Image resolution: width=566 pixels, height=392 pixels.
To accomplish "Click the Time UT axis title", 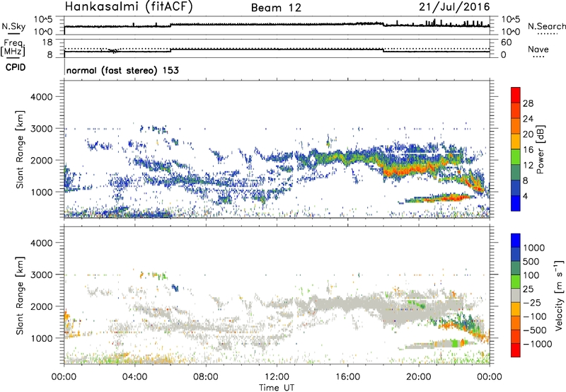I will (277, 387).
